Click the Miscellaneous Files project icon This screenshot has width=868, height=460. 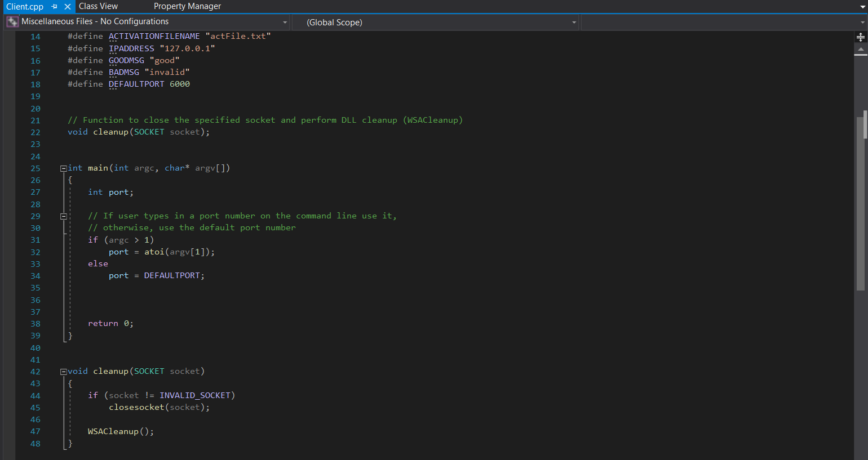[x=11, y=21]
